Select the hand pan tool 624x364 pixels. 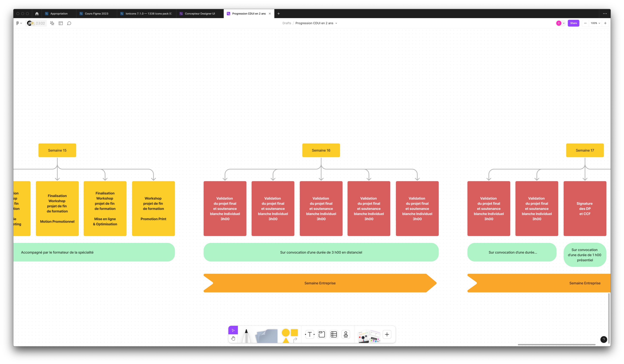pyautogui.click(x=233, y=338)
